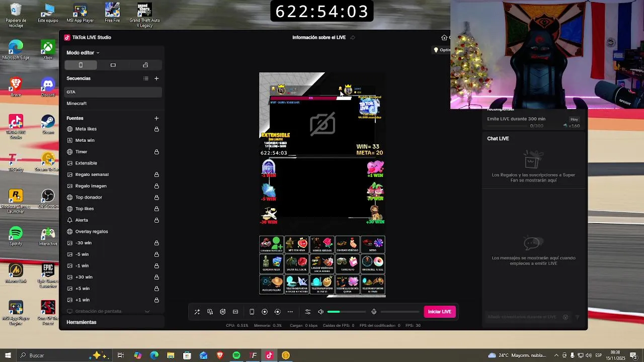Click the Iniciar LIVE button
This screenshot has width=644, height=362.
440,312
